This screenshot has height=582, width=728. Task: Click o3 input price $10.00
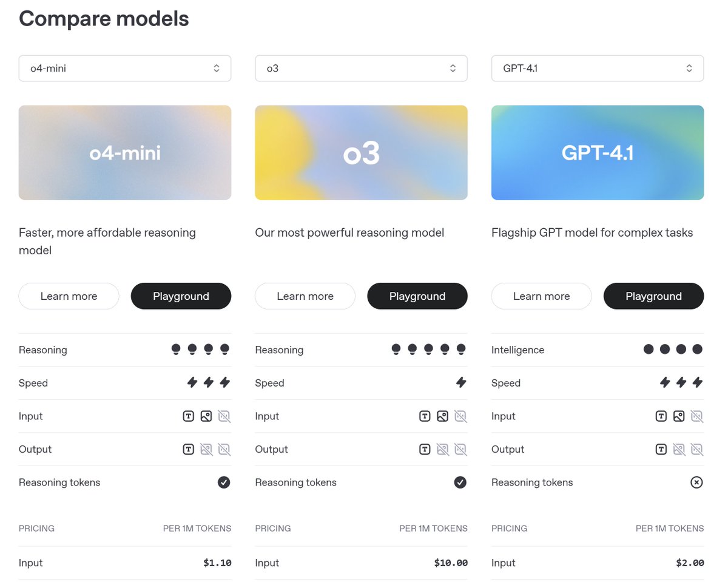451,563
